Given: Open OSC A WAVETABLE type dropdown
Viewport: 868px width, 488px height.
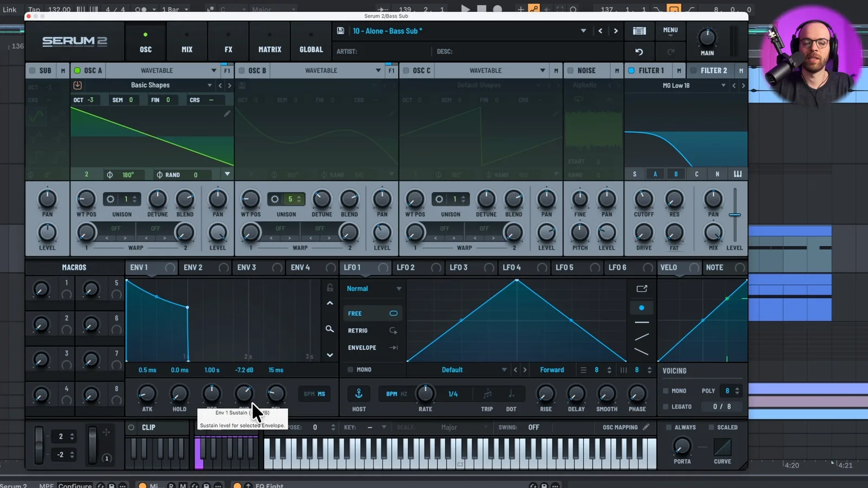Looking at the screenshot, I should pos(214,70).
